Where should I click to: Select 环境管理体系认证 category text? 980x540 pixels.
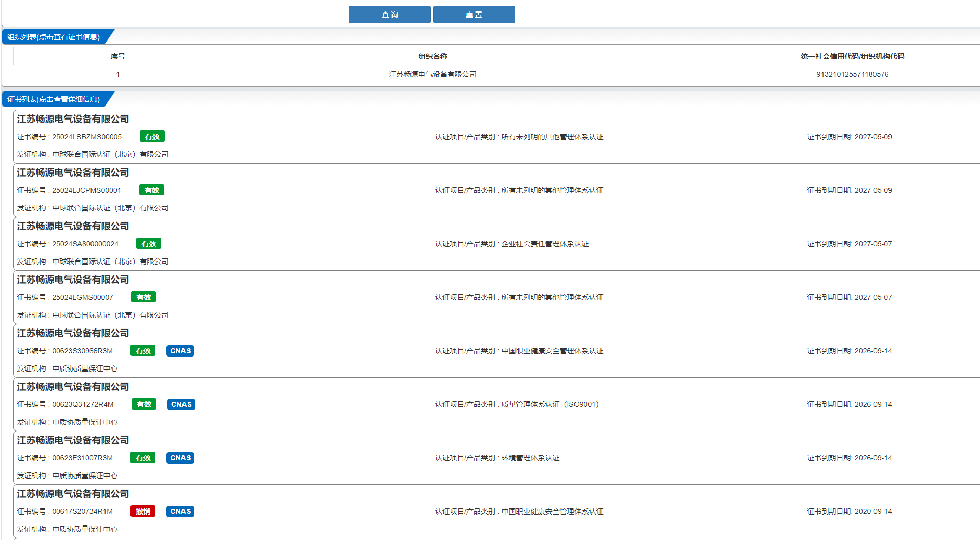tap(530, 458)
